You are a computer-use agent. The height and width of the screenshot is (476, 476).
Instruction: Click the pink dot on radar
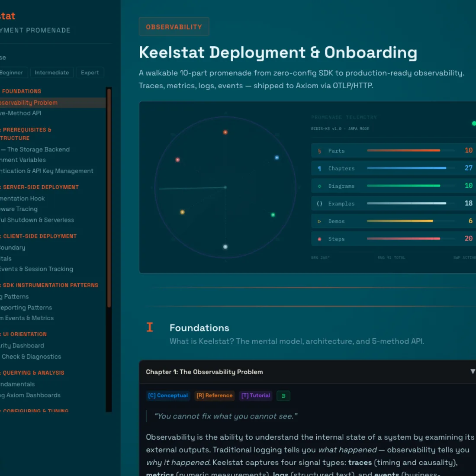pyautogui.click(x=177, y=160)
